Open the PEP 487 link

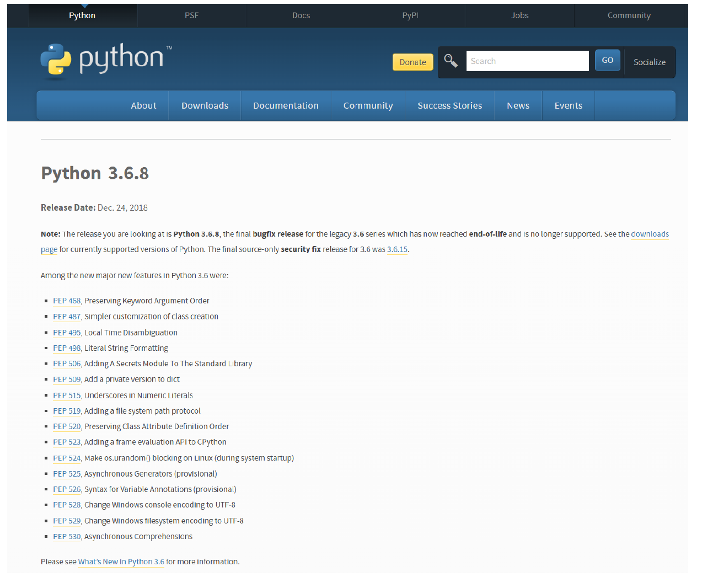67,317
